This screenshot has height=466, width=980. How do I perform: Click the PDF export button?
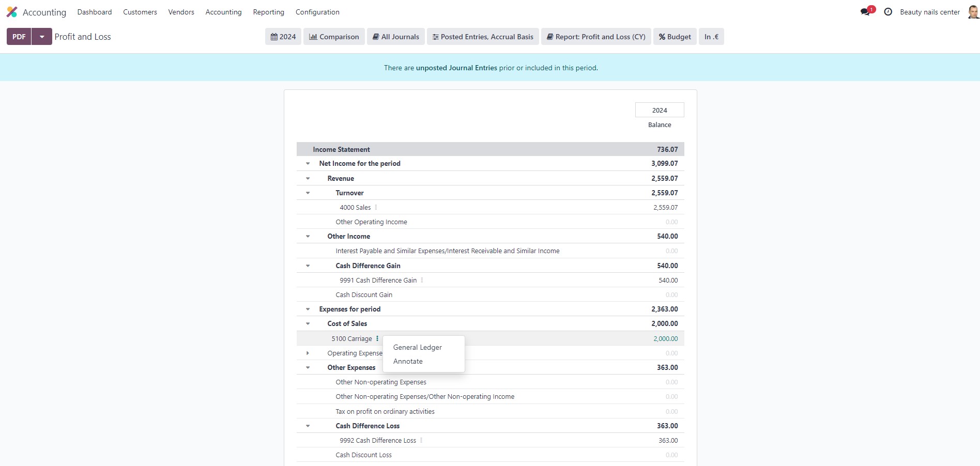tap(19, 37)
